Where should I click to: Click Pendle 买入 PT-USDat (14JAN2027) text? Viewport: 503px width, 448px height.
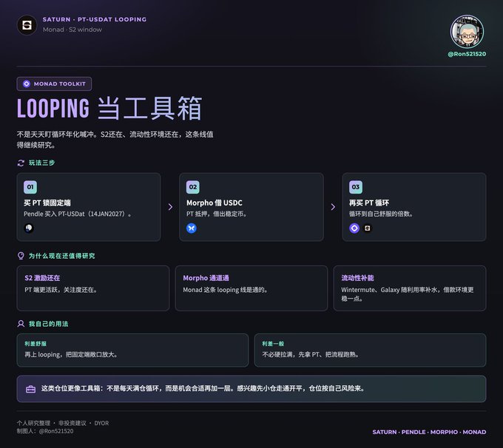(78, 214)
